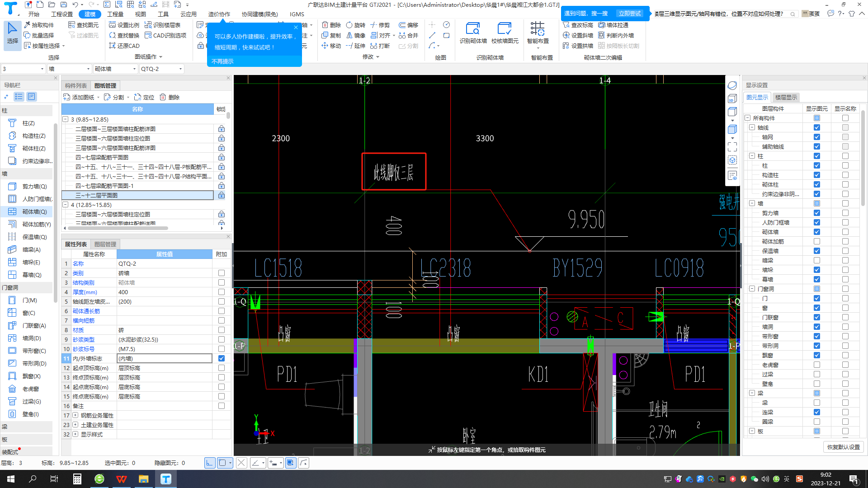Image resolution: width=868 pixels, height=488 pixels.
Task: Check 显示名称 for 砌体墙
Action: 845,232
